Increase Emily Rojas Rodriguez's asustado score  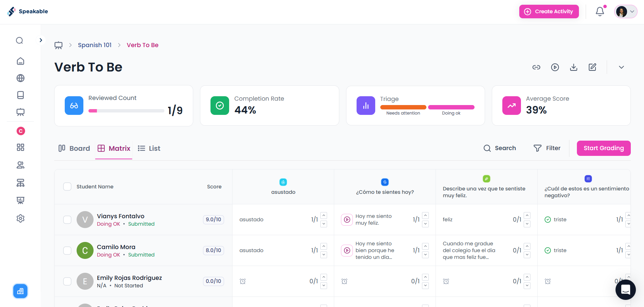[324, 277]
